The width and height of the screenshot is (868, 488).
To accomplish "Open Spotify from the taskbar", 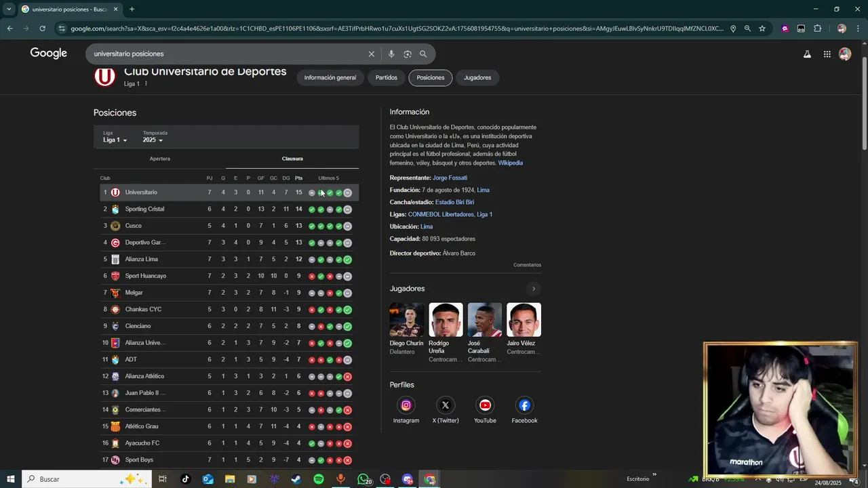I will coord(319,479).
